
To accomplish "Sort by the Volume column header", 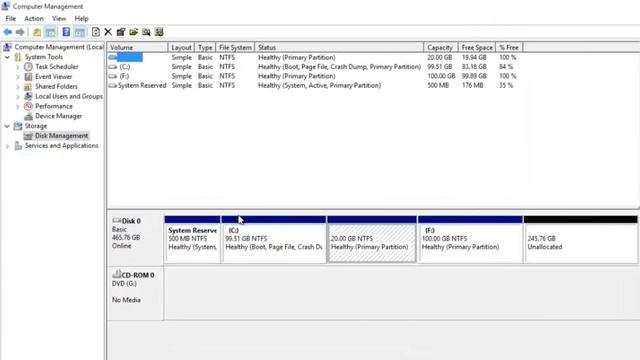I will click(138, 47).
